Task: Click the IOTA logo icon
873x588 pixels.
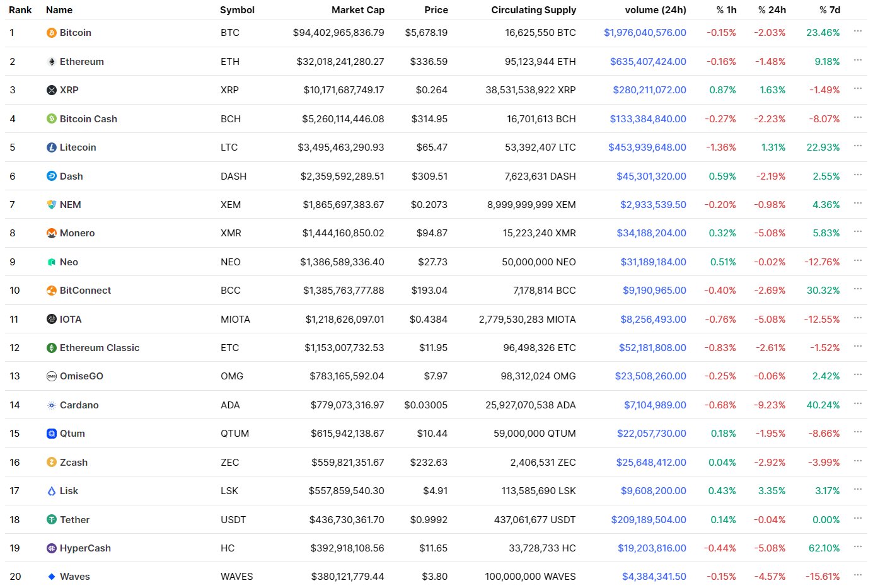Action: click(x=52, y=320)
